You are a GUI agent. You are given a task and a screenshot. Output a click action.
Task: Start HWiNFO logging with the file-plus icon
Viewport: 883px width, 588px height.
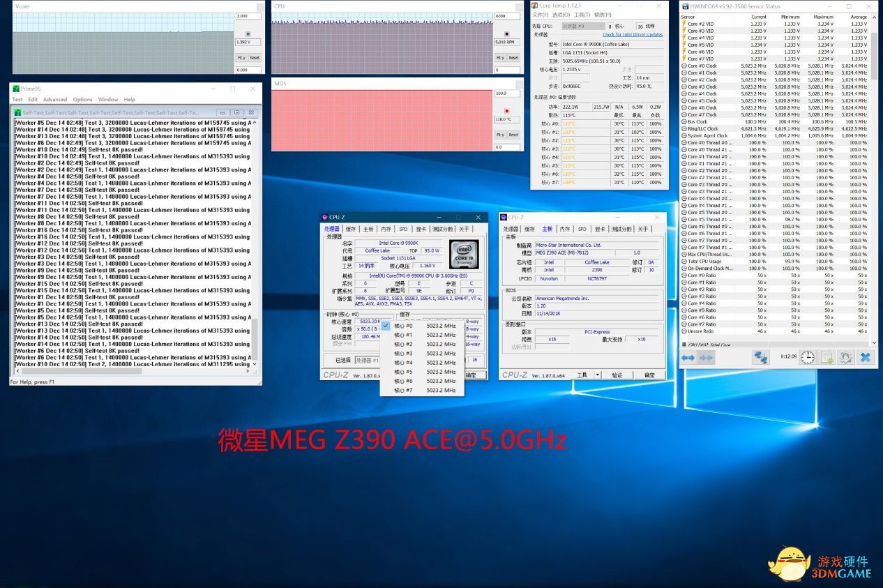(x=827, y=357)
